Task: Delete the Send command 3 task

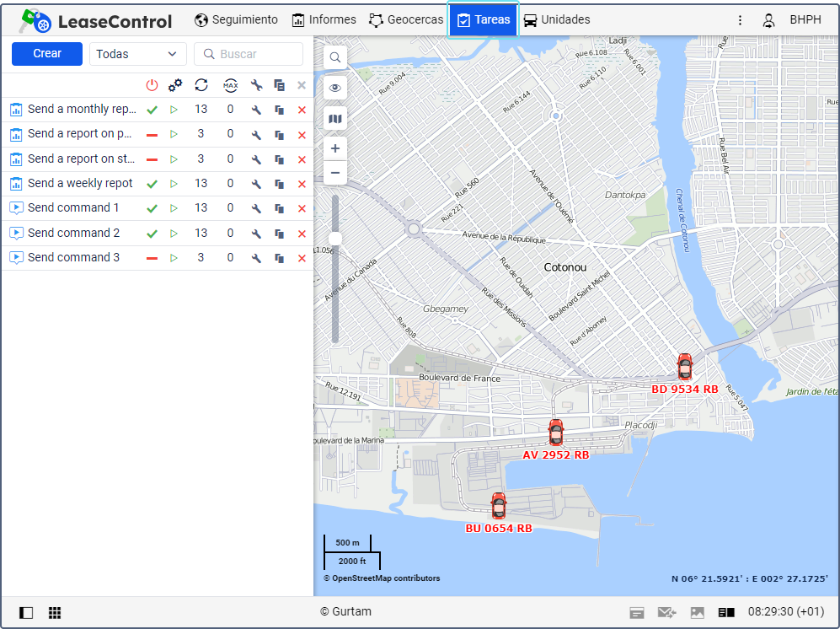Action: tap(302, 258)
